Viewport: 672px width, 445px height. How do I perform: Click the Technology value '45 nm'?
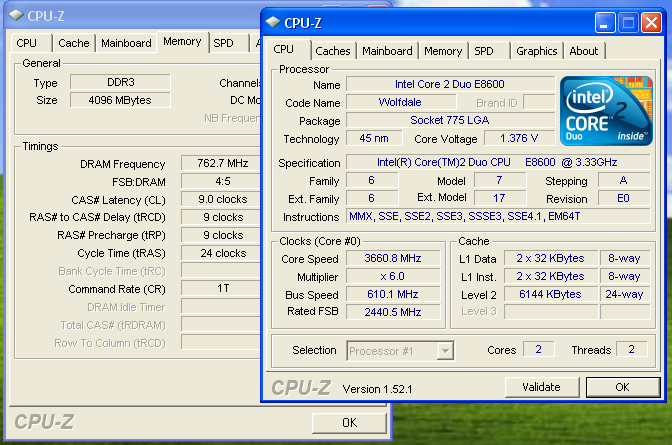pos(374,138)
